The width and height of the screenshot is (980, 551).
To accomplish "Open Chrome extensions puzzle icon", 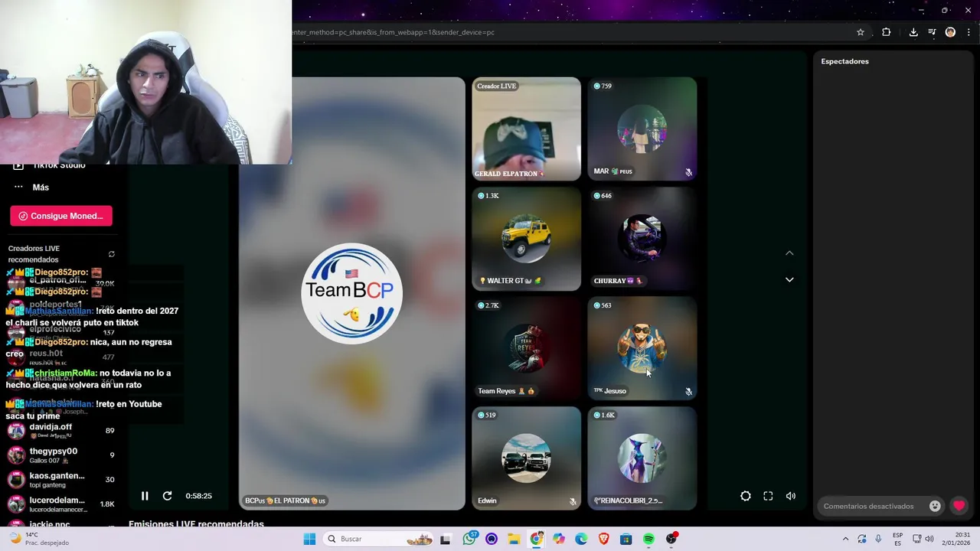I will point(887,32).
